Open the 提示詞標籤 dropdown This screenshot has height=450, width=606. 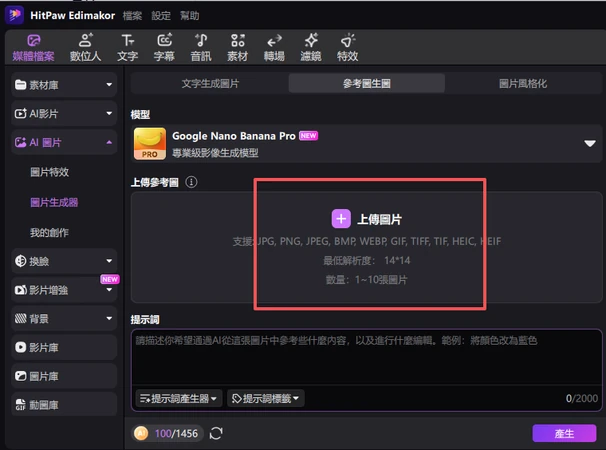266,398
